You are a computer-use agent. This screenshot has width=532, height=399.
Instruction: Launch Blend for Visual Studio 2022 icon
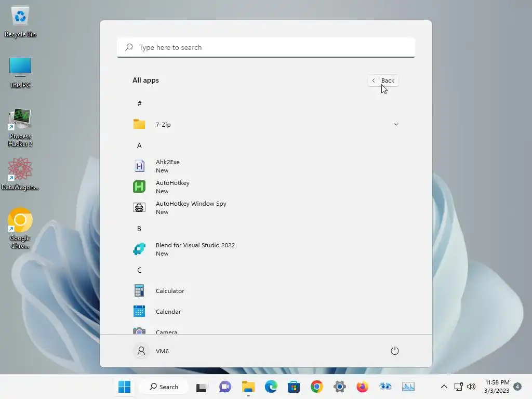(139, 249)
